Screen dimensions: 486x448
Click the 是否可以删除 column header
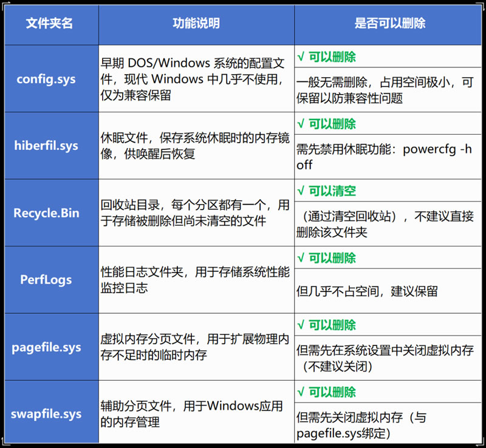click(389, 23)
